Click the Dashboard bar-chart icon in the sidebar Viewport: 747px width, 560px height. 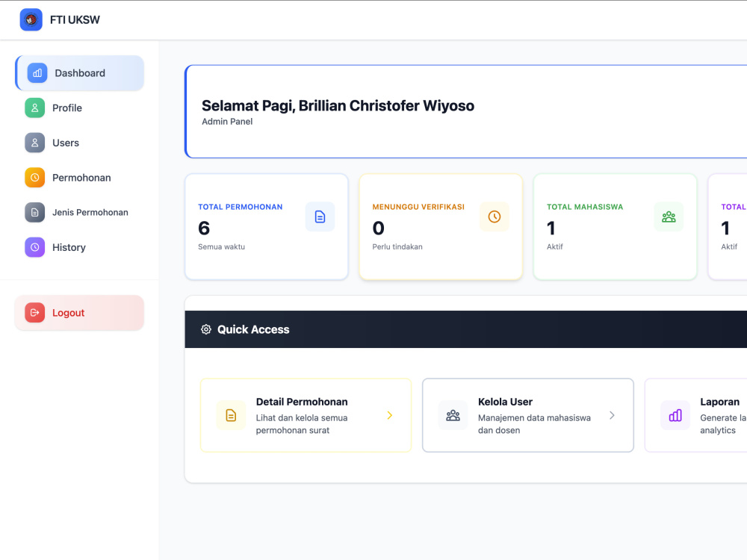pos(37,73)
